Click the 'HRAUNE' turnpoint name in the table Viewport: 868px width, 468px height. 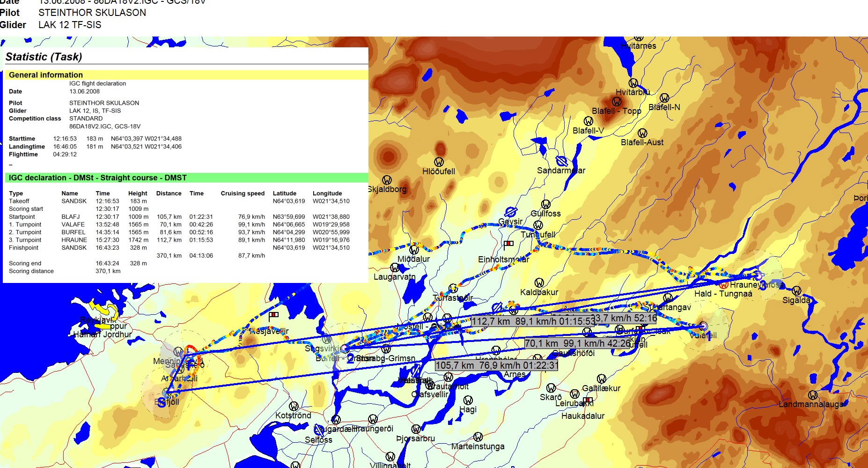74,240
